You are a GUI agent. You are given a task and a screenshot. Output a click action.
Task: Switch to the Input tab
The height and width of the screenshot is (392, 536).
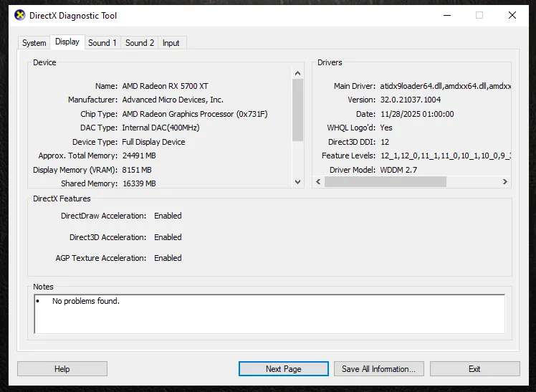click(x=171, y=43)
